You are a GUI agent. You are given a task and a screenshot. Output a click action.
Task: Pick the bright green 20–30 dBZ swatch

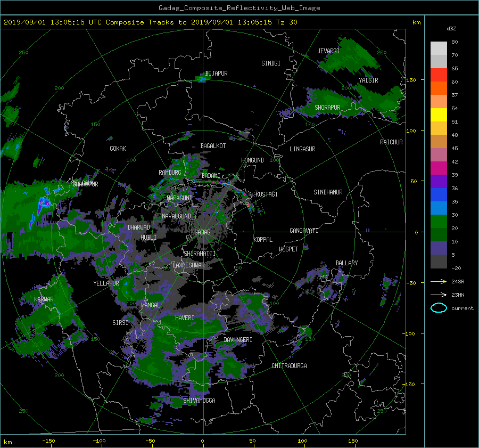tap(439, 221)
